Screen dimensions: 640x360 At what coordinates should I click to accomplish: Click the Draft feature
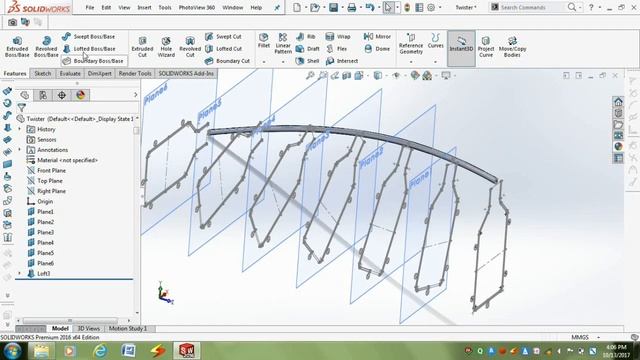(308, 49)
